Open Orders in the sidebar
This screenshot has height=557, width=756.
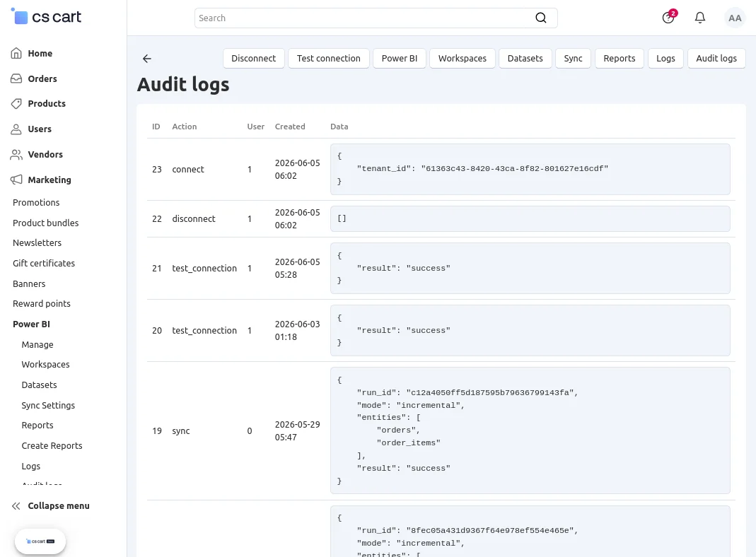click(42, 79)
